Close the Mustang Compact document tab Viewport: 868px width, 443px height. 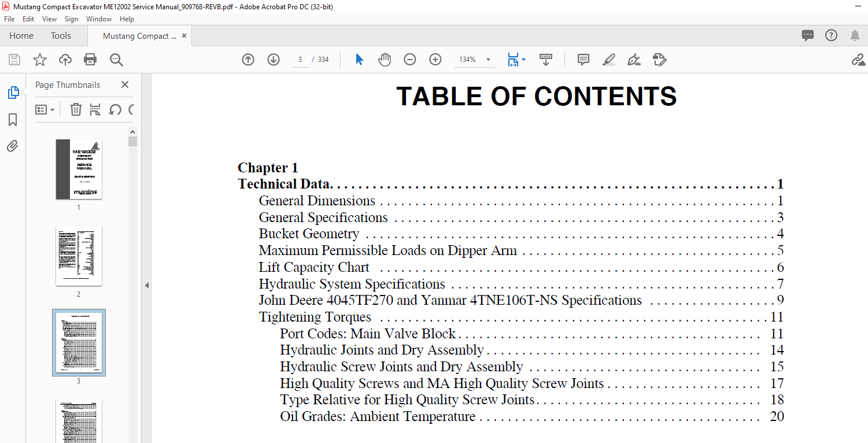(184, 36)
